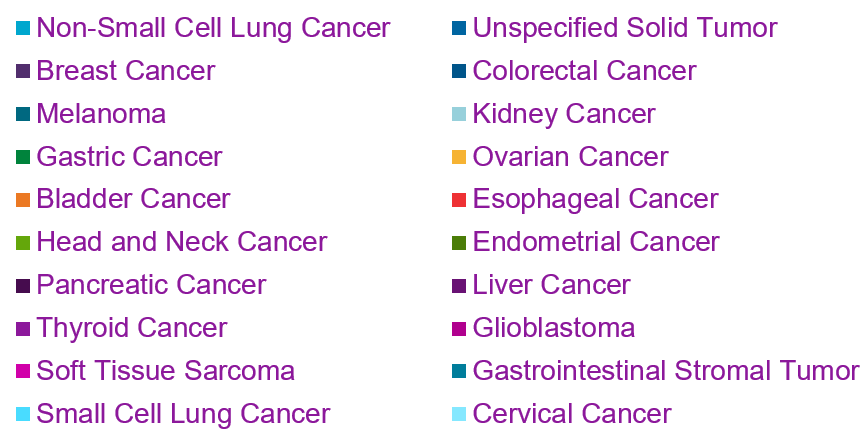Screen dimensions: 868x440
Task: Select the Glioblastoma legend entry
Action: tap(554, 328)
